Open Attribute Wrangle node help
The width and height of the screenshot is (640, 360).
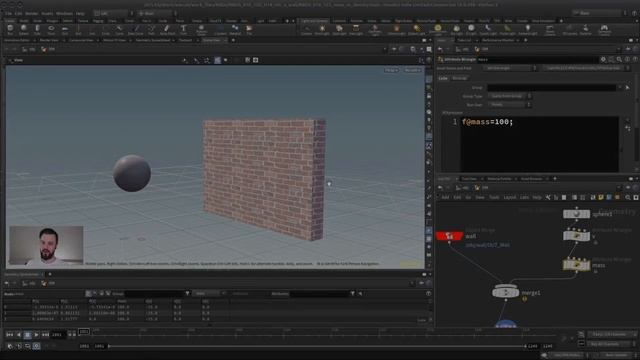635,60
